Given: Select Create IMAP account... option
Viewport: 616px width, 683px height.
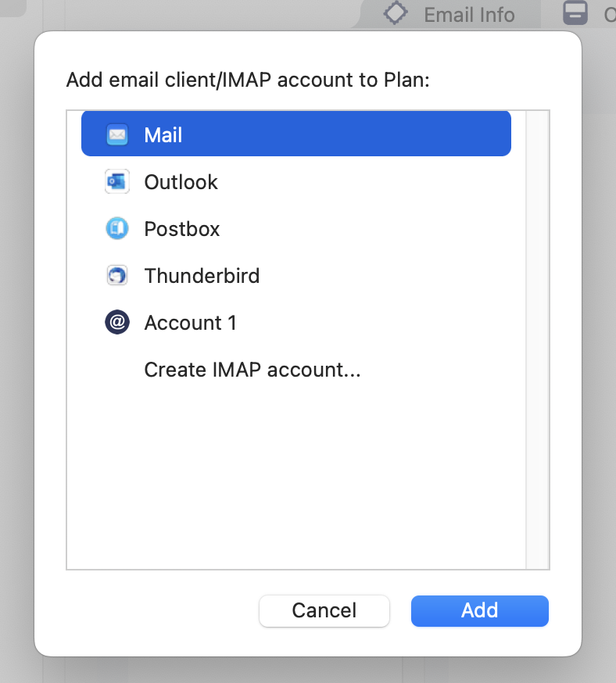Looking at the screenshot, I should [x=252, y=370].
